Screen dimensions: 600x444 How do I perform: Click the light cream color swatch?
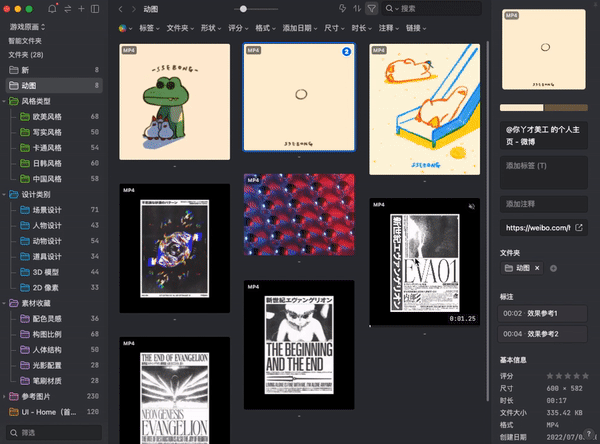point(522,108)
